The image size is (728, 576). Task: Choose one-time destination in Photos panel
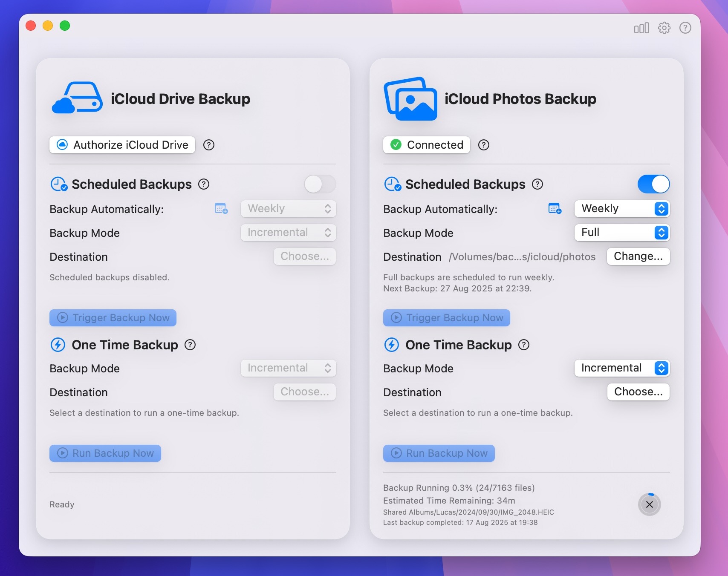coord(638,392)
